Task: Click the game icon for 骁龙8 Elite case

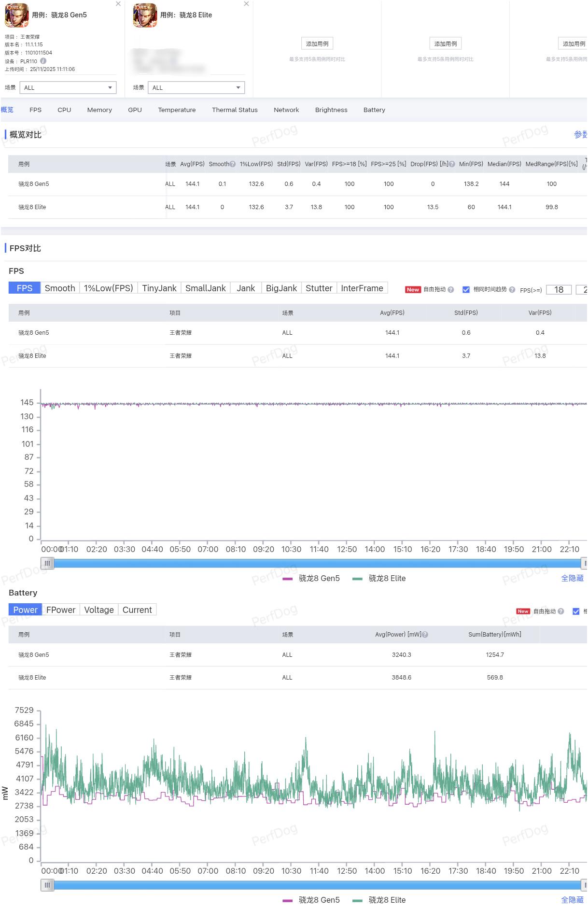Action: 145,15
